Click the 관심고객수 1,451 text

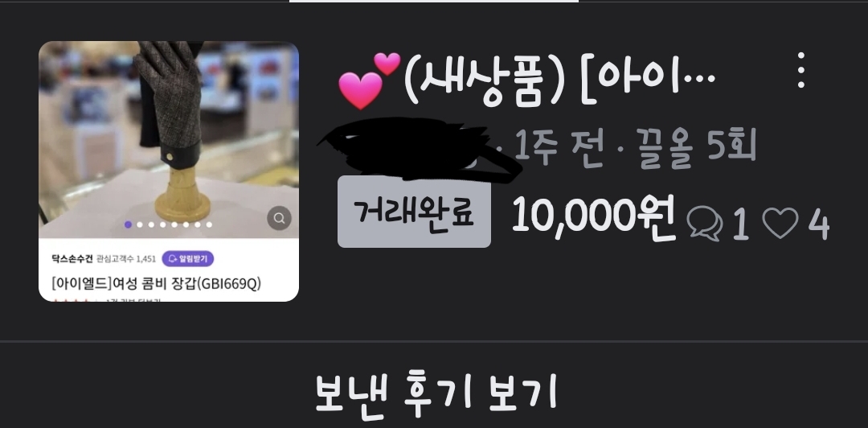(x=126, y=259)
